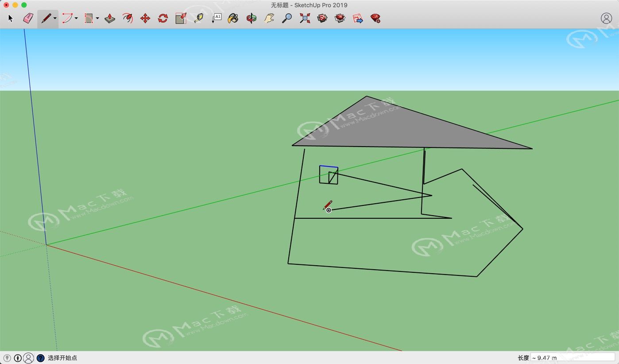Select the Rectangle shape tool
The height and width of the screenshot is (364, 619).
tap(89, 19)
